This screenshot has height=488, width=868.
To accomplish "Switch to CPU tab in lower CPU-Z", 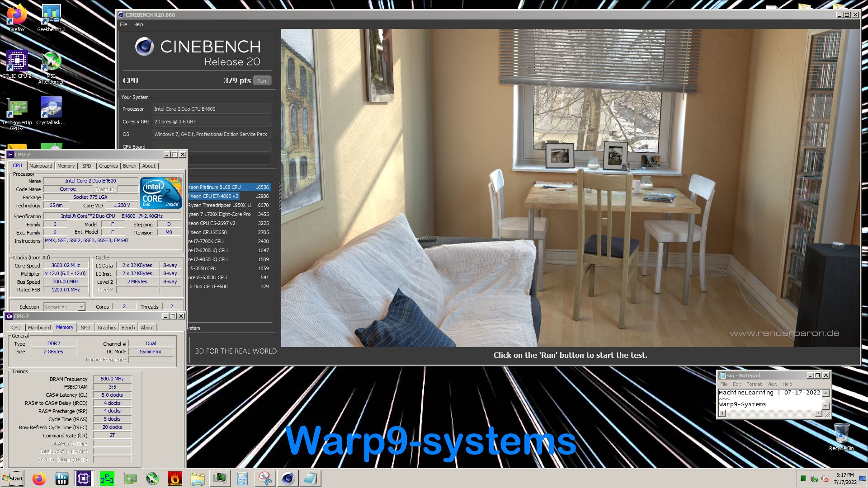I will 16,328.
